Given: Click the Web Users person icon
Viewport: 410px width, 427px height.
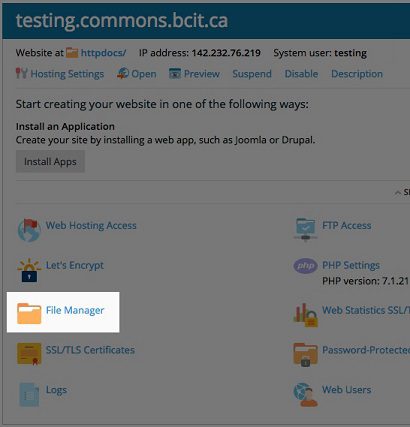Looking at the screenshot, I should (x=305, y=395).
